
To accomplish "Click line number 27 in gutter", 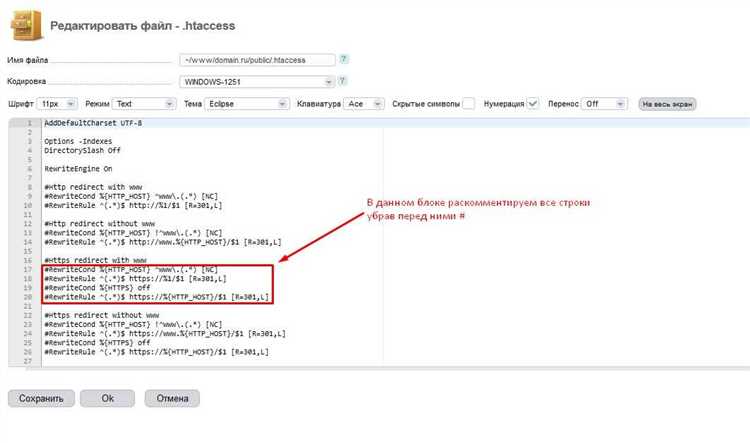I will [28, 361].
